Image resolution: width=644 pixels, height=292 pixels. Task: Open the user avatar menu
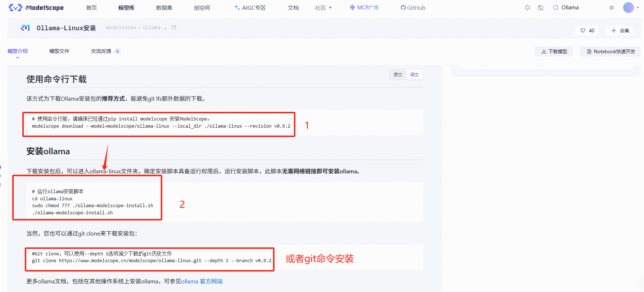click(x=628, y=8)
